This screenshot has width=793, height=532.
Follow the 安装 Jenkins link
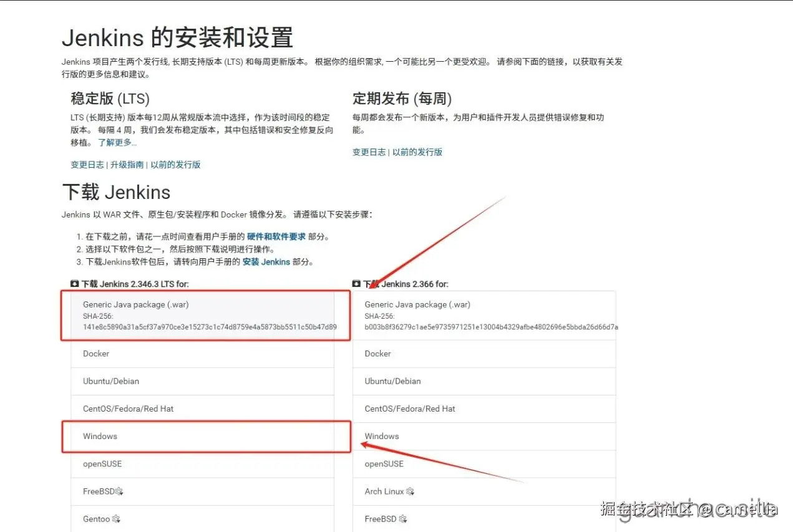(266, 262)
